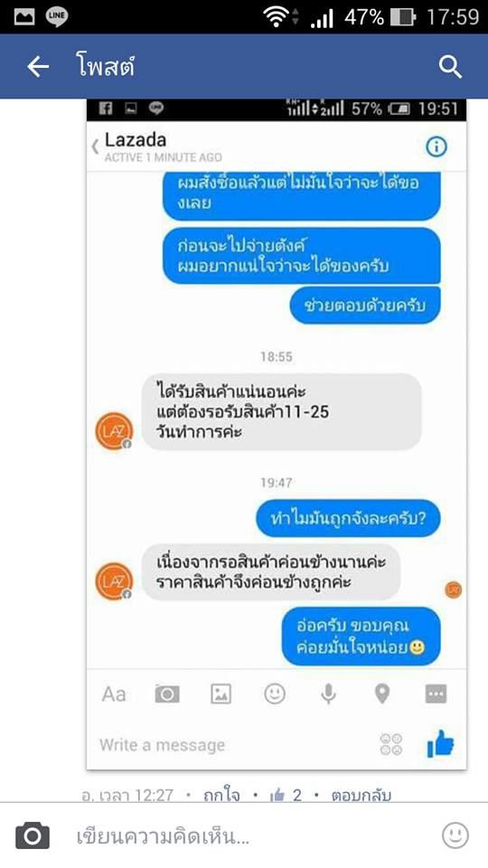
Task: Tap the smiley icon in the chat toolbar
Action: tap(275, 693)
